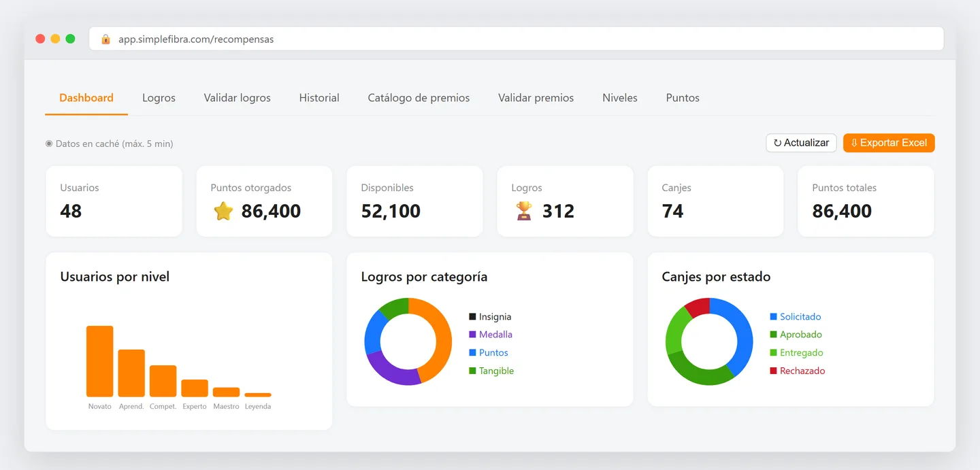Click the Insignia black legend swatch

point(472,317)
